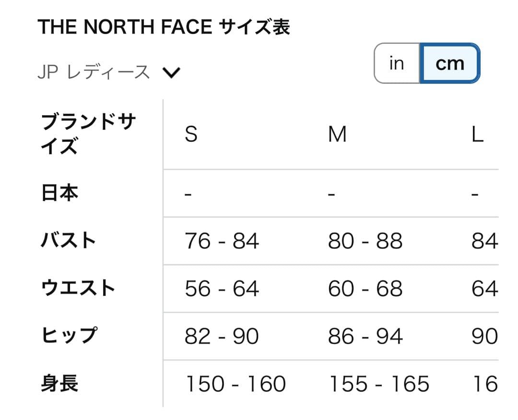Select the S size column header
Screen dimensions: 518x420
(x=190, y=135)
